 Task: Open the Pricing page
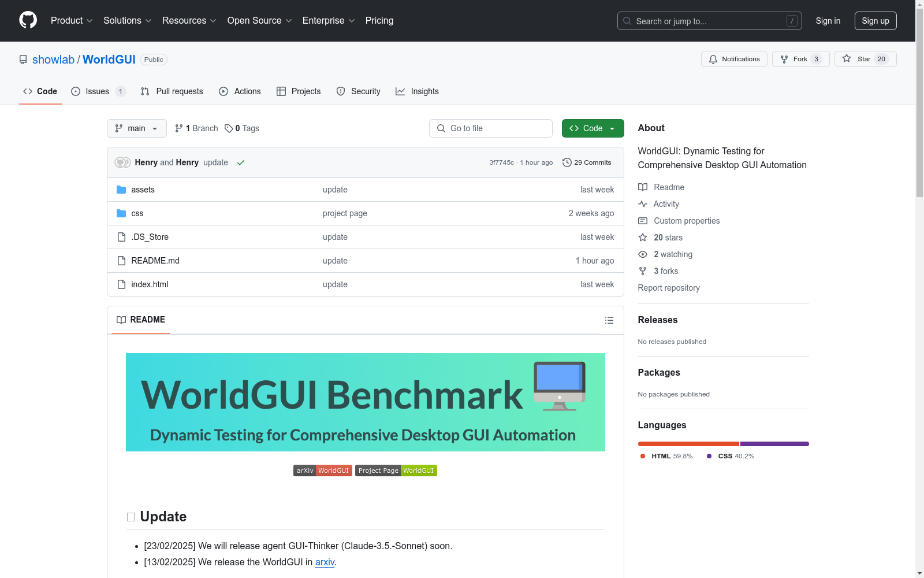click(x=379, y=21)
